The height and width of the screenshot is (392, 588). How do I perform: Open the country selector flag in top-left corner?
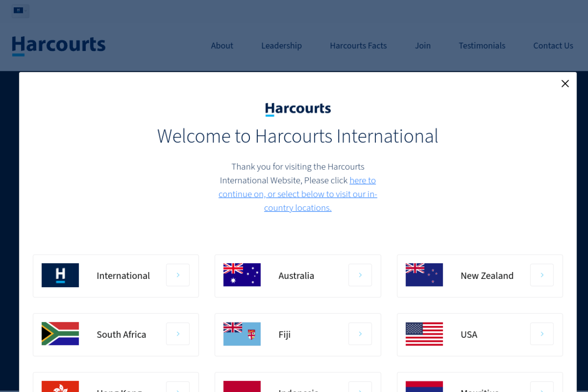(x=20, y=11)
